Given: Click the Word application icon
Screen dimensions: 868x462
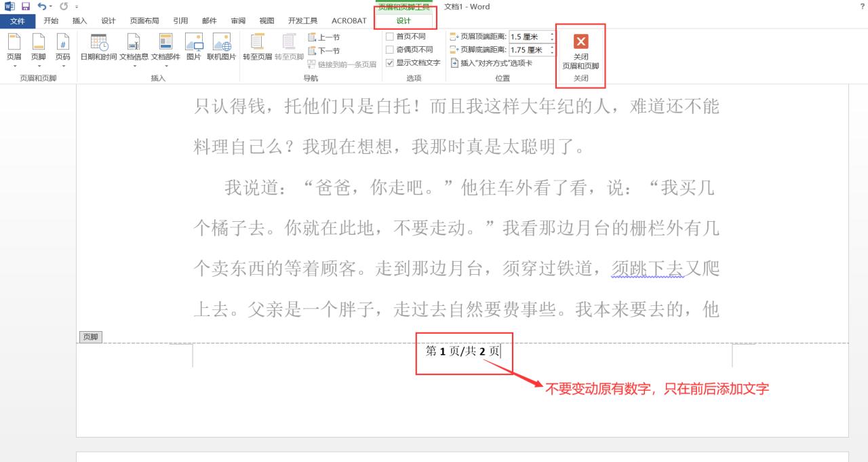Looking at the screenshot, I should click(9, 6).
